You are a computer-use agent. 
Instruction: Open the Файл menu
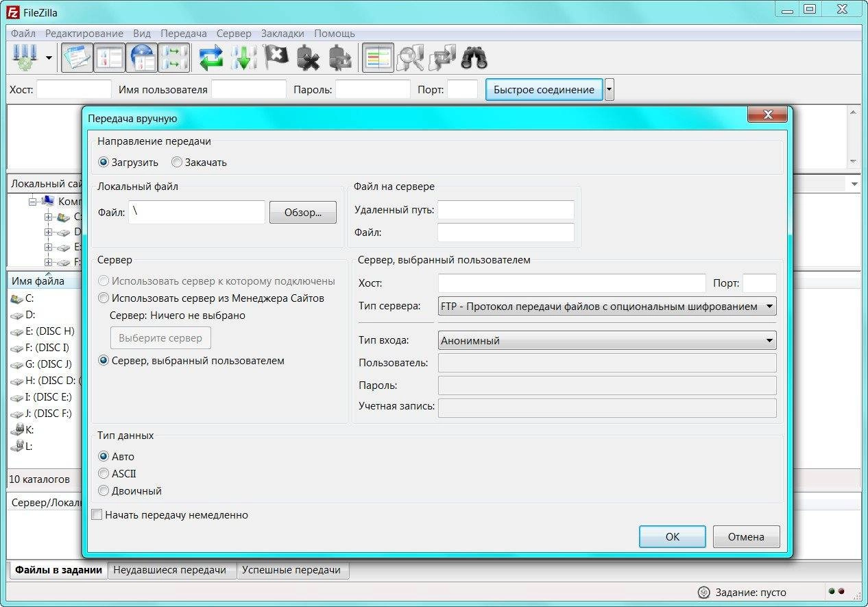coord(23,33)
